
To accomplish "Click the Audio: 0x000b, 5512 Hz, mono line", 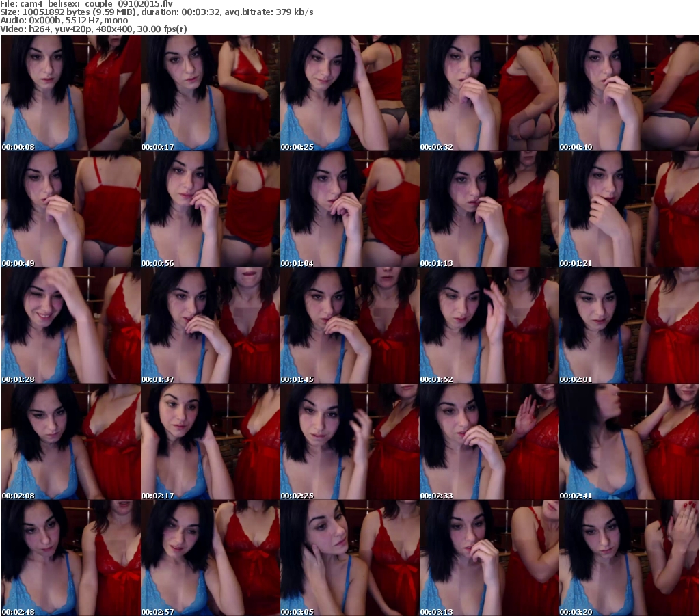I will (64, 21).
